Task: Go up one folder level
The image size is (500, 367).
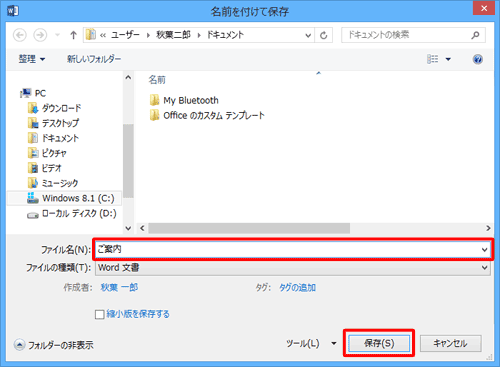Action: 73,35
